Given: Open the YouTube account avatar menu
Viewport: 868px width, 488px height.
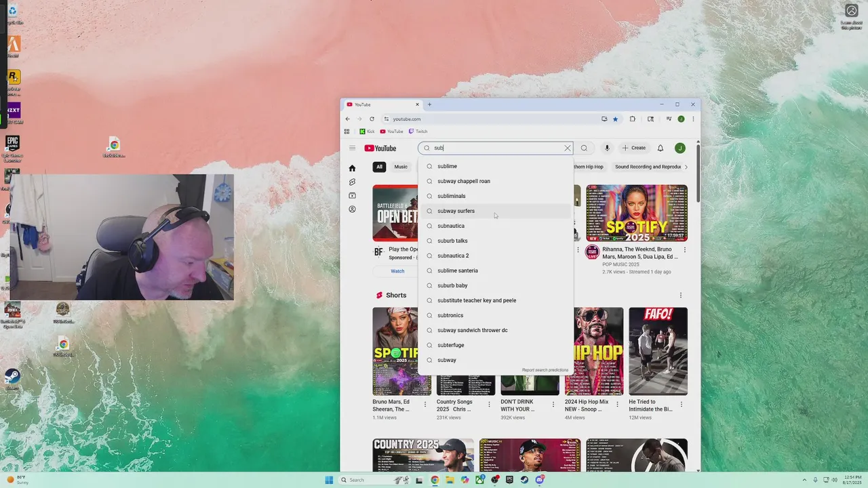Looking at the screenshot, I should coord(680,148).
